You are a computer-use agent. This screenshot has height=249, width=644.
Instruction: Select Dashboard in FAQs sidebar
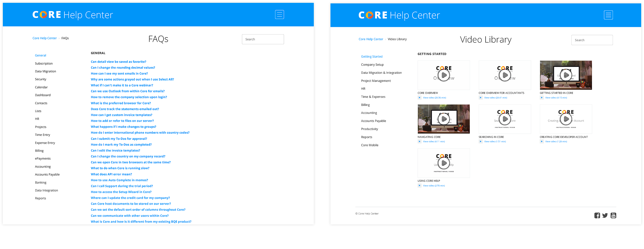coord(43,95)
